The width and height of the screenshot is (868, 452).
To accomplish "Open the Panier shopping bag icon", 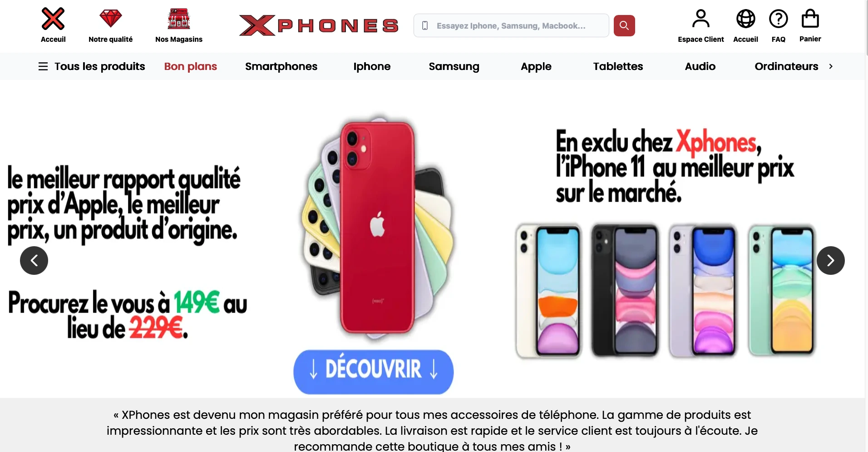I will point(810,19).
